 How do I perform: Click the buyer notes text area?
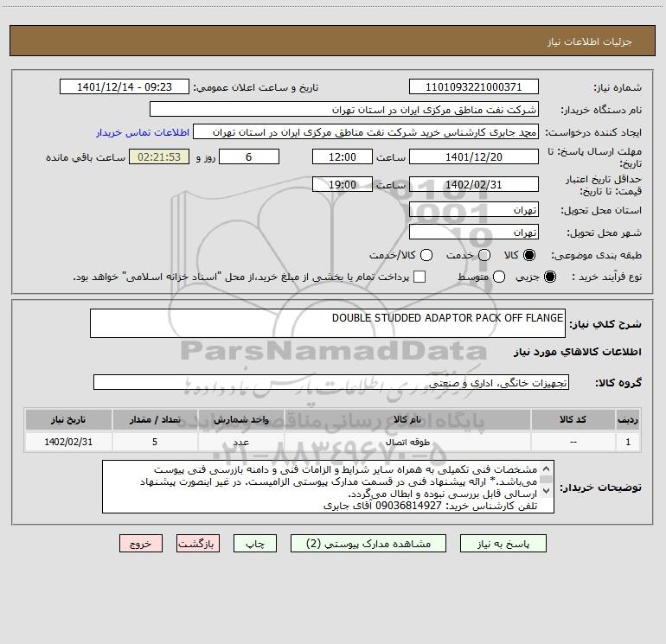[x=328, y=487]
